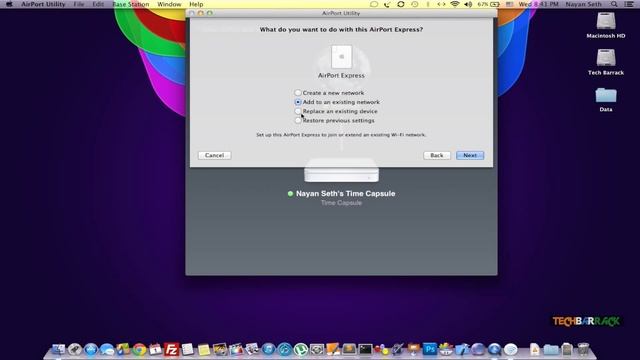
Task: Choose Replace an existing device option
Action: [336, 111]
